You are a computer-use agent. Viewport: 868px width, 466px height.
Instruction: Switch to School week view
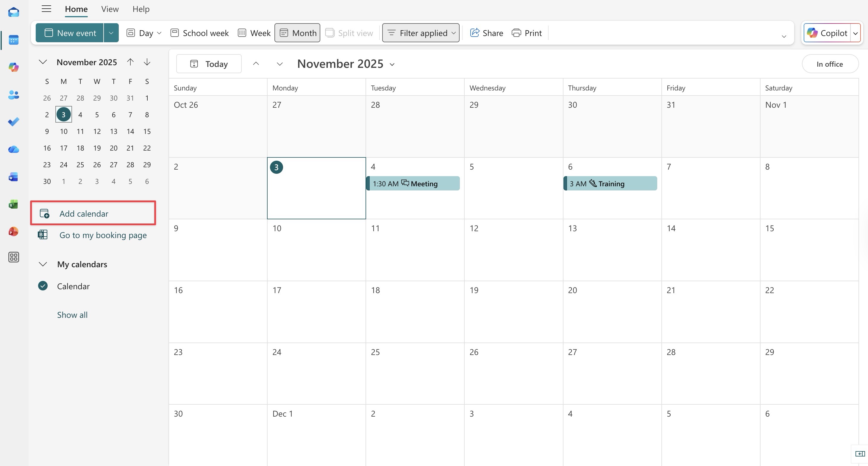coord(199,33)
